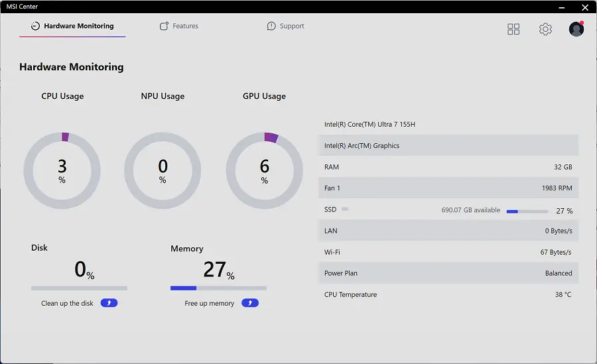597x364 pixels.
Task: Open the grid view icon
Action: (513, 29)
